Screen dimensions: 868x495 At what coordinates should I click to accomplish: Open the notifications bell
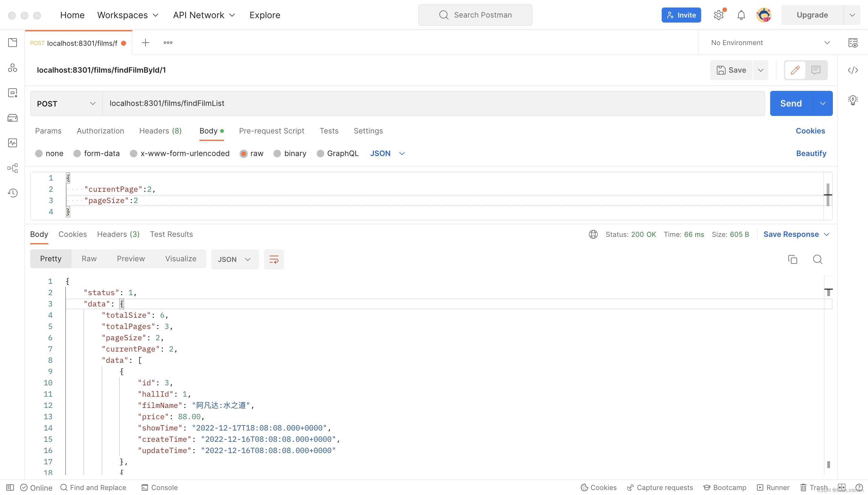click(x=741, y=15)
